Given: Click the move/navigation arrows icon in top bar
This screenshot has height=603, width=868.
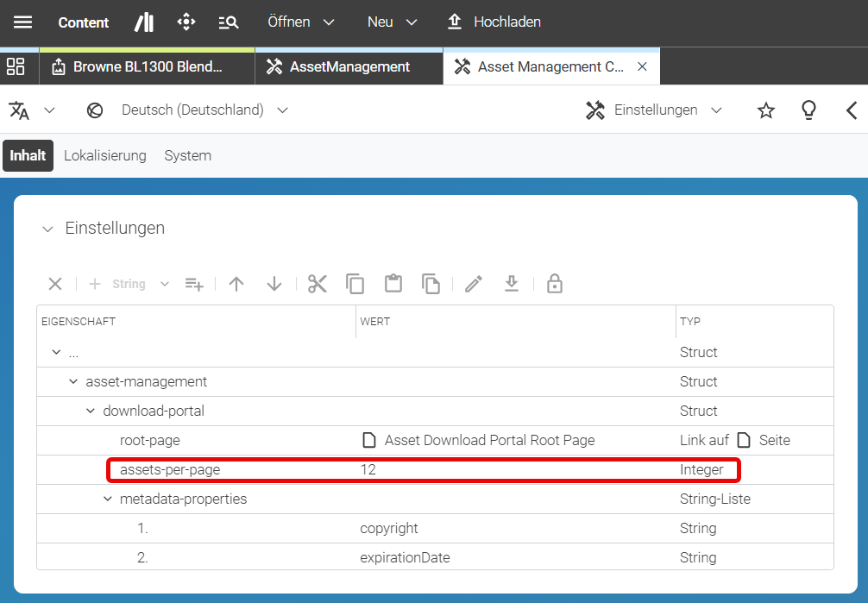Looking at the screenshot, I should (x=186, y=22).
